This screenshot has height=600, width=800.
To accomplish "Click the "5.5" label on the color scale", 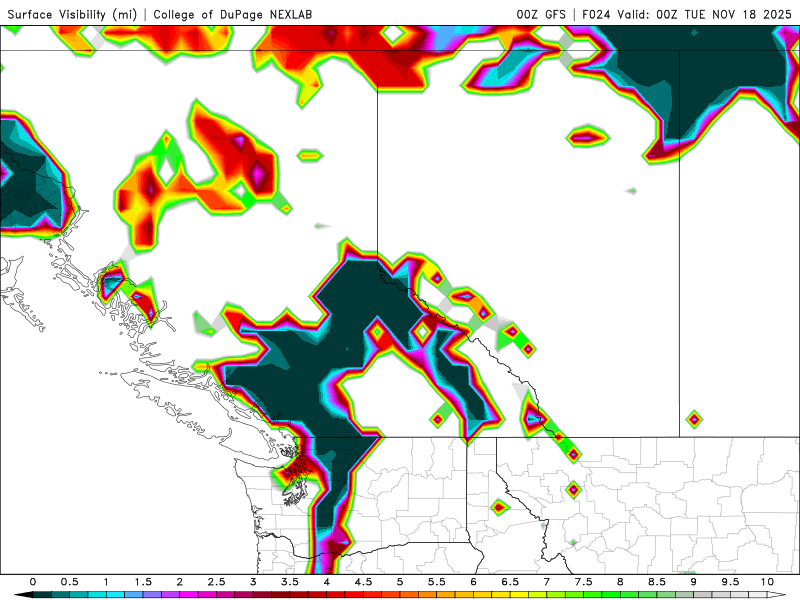I will pos(437,582).
